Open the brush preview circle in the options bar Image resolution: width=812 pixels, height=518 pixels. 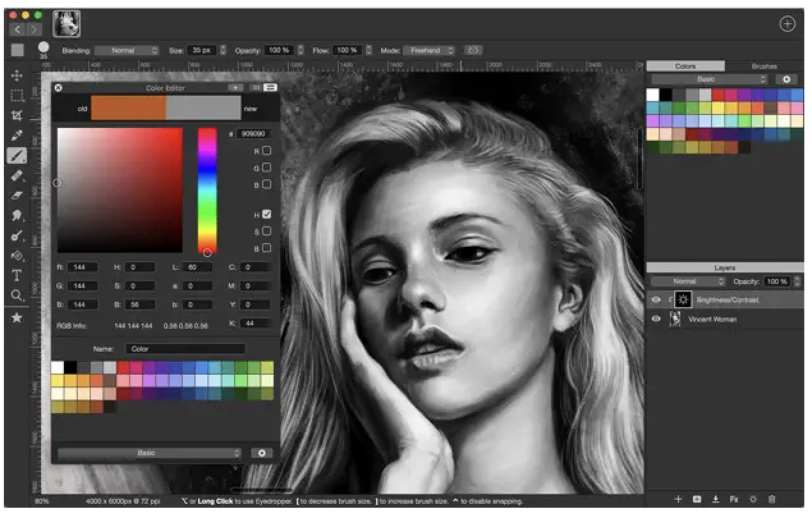[x=43, y=47]
